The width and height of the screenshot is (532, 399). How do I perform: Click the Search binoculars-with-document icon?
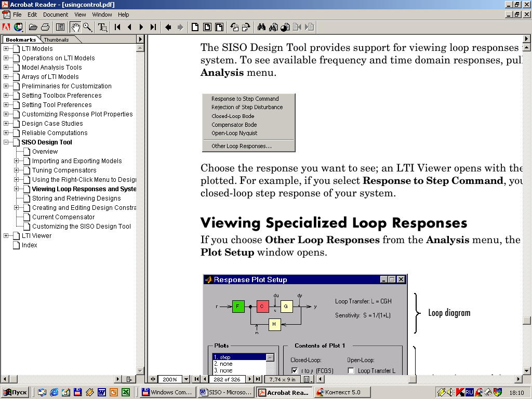click(x=273, y=27)
